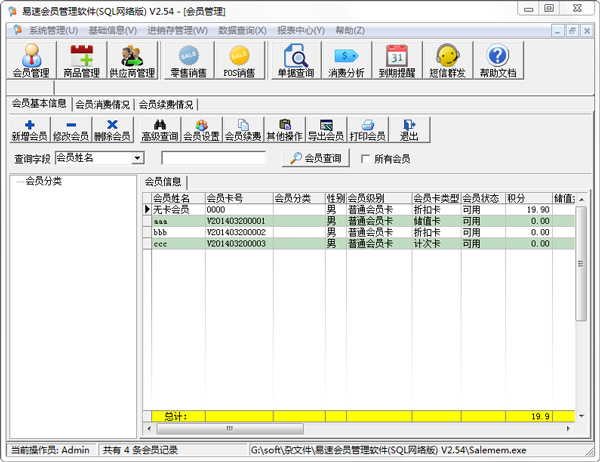The width and height of the screenshot is (600, 462).
Task: Switch to 会员基本信息 tab
Action: coord(39,103)
